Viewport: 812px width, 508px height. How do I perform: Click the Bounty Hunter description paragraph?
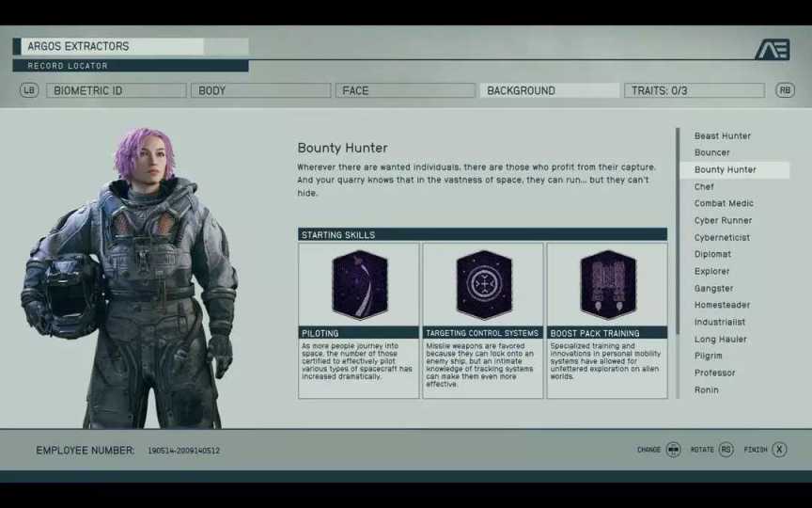[x=476, y=180]
